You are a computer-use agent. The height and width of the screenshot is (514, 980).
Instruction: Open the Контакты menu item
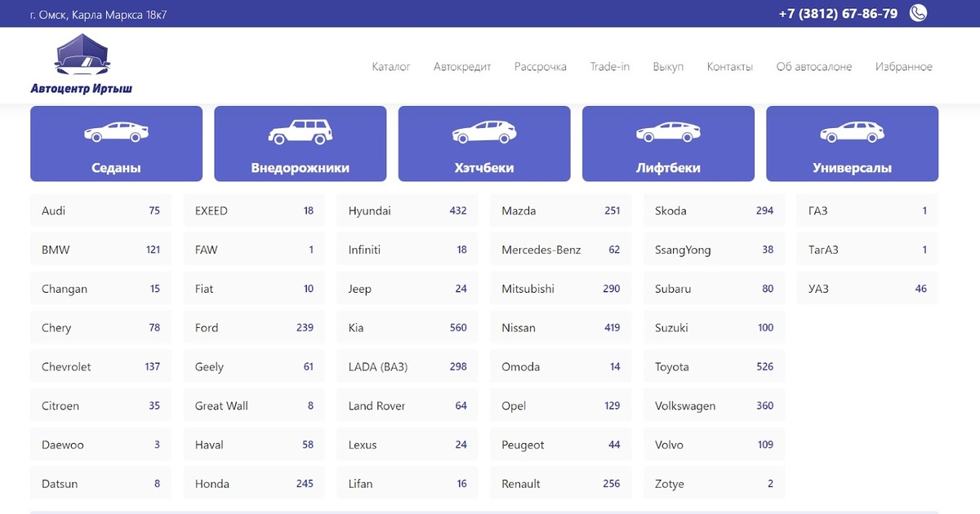(730, 67)
